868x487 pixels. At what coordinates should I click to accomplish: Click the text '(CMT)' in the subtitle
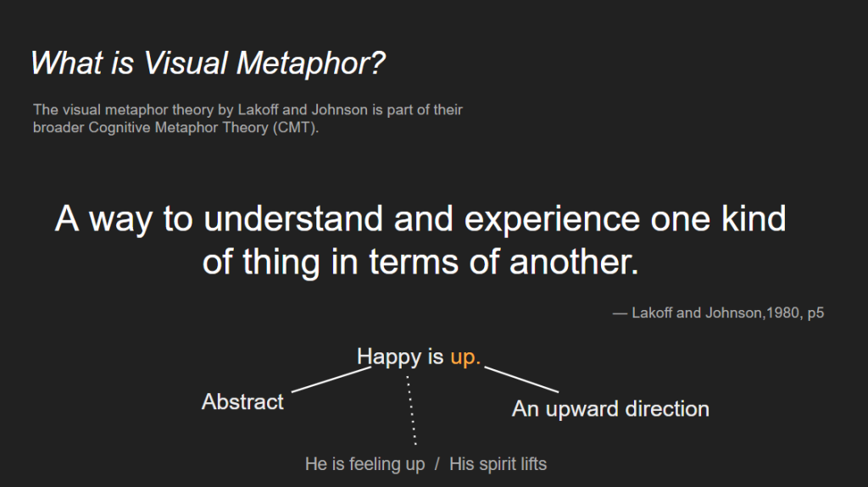294,128
